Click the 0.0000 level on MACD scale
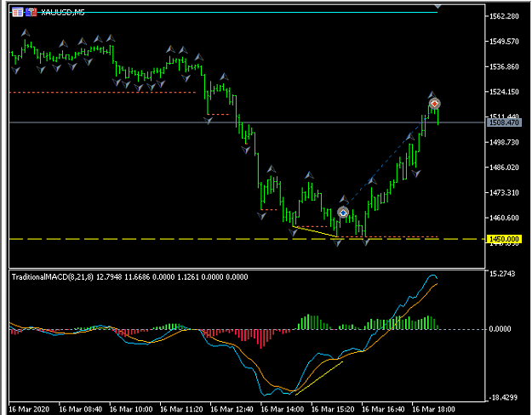Viewport: 532px width, 415px height. pyautogui.click(x=500, y=329)
